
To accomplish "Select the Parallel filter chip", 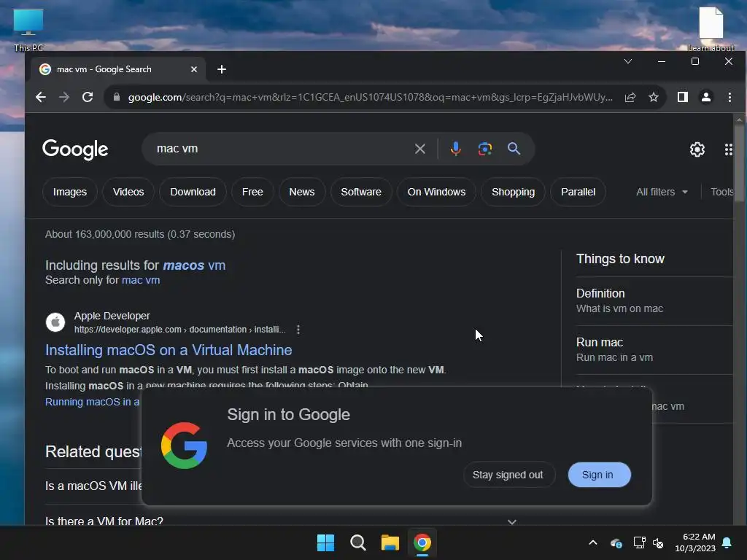I will pyautogui.click(x=578, y=192).
